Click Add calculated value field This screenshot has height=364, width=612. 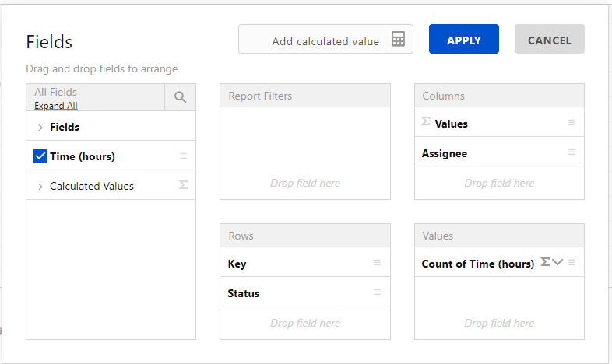[x=325, y=41]
